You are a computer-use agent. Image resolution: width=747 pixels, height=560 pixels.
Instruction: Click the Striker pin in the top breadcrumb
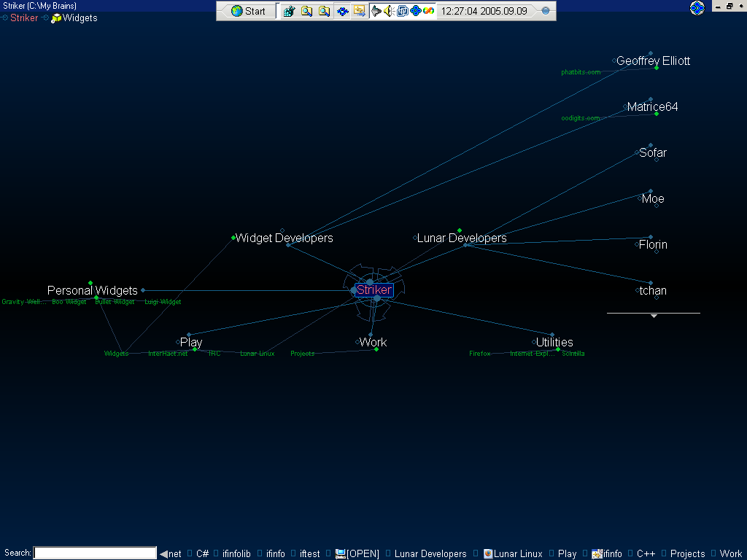click(24, 17)
